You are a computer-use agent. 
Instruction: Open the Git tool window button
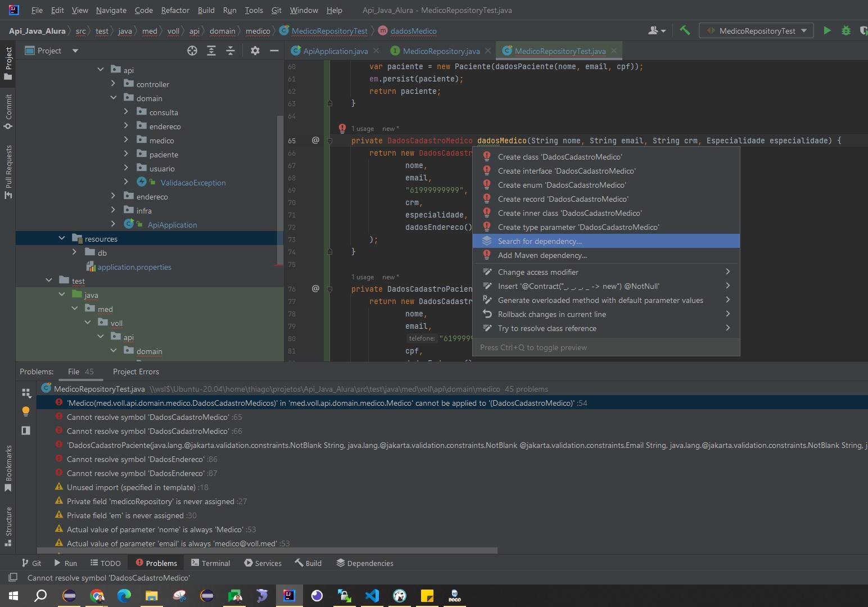(x=31, y=563)
